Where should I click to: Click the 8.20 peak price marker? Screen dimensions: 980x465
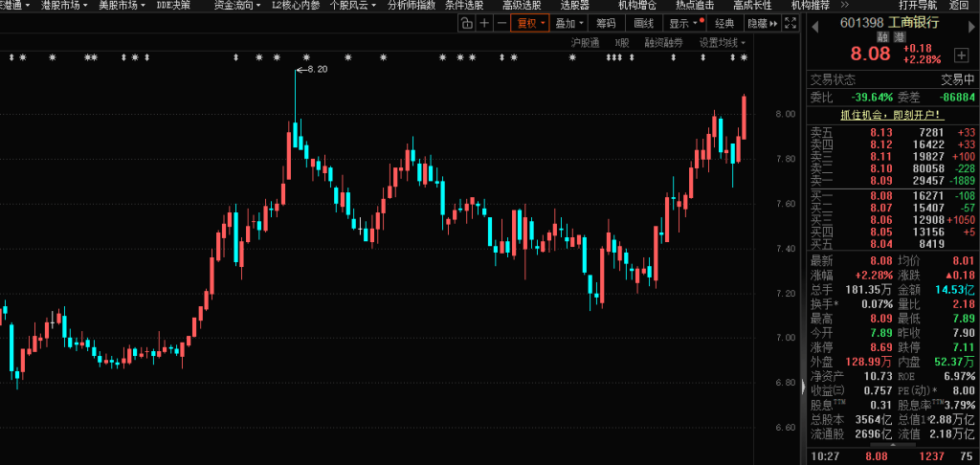(x=316, y=70)
